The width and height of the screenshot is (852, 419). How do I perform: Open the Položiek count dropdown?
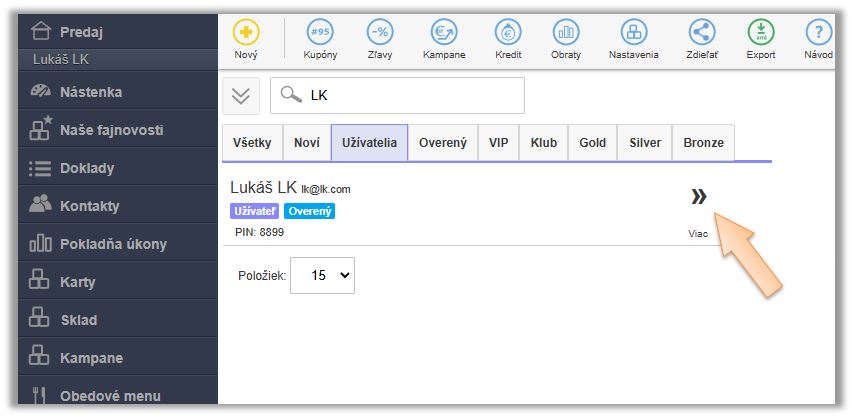coord(322,275)
